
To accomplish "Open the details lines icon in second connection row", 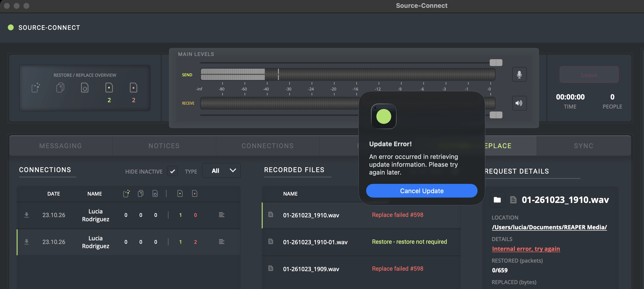I will pyautogui.click(x=221, y=241).
